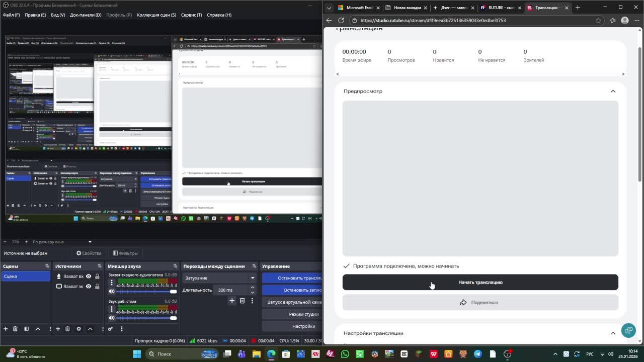Click Остановить запись in OBS

(x=292, y=290)
